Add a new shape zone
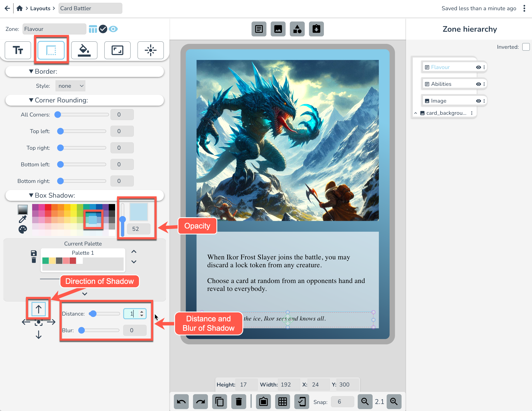Image resolution: width=532 pixels, height=411 pixels. [x=297, y=29]
